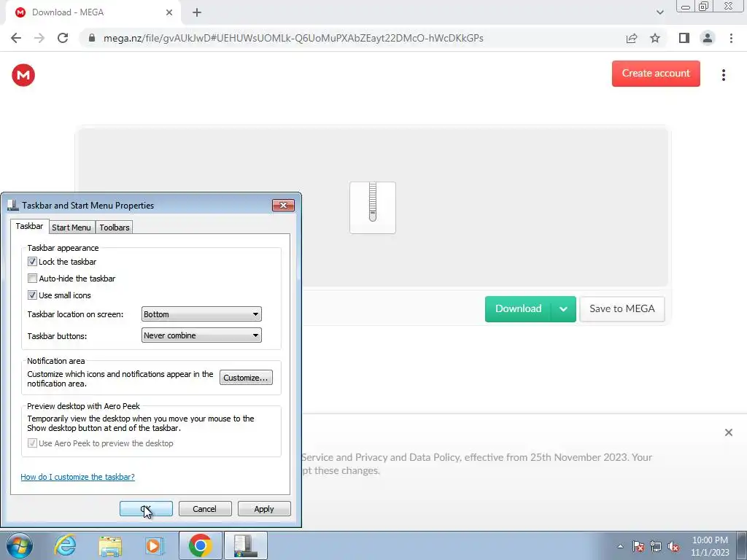Click the green Download button
747x560 pixels.
click(x=519, y=309)
